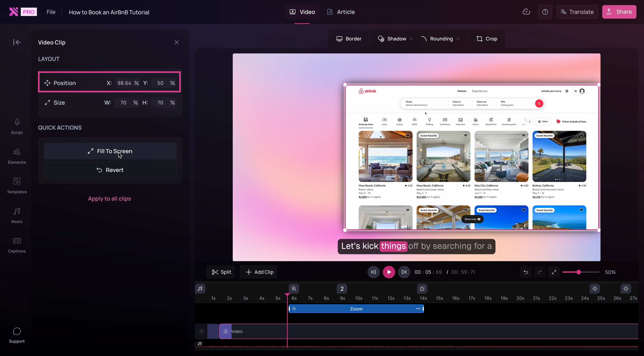Screen dimensions: 644x356
Task: Open the File menu
Action: 51,12
